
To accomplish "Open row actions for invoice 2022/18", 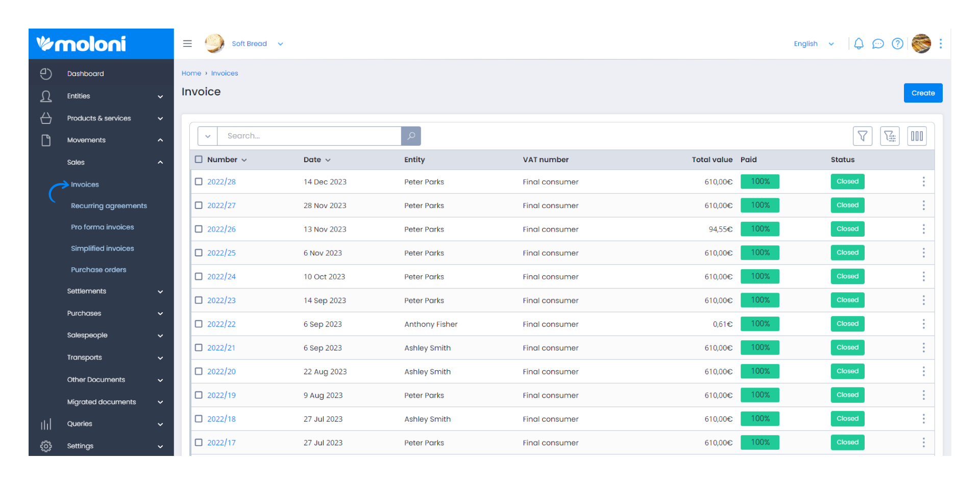I will pos(923,419).
